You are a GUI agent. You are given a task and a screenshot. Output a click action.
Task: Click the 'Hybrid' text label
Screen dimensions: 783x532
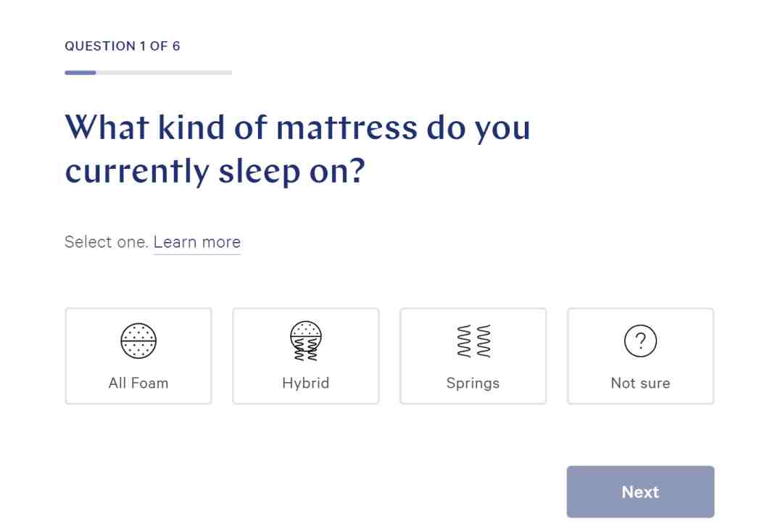306,383
